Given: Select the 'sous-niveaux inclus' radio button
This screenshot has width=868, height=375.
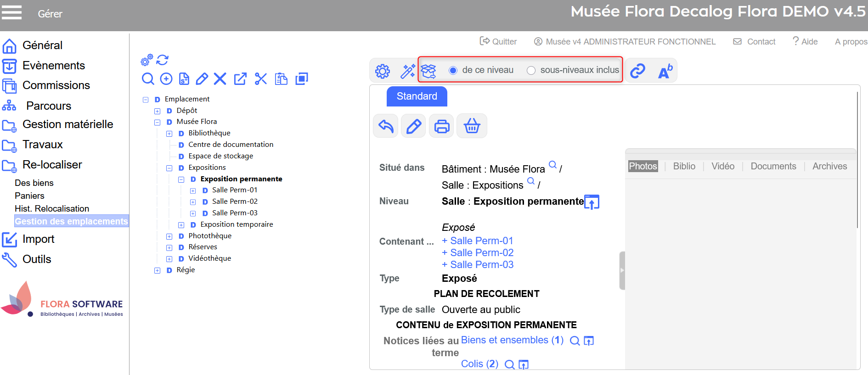Looking at the screenshot, I should coord(531,70).
